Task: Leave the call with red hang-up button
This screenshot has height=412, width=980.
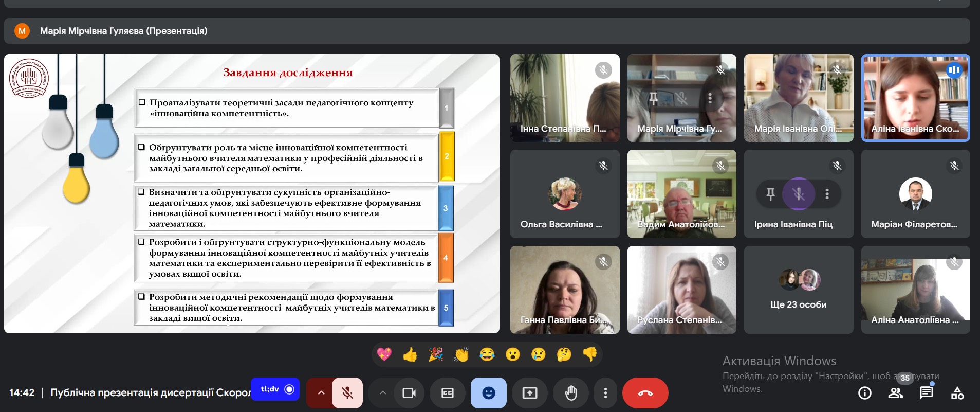Action: (x=645, y=393)
